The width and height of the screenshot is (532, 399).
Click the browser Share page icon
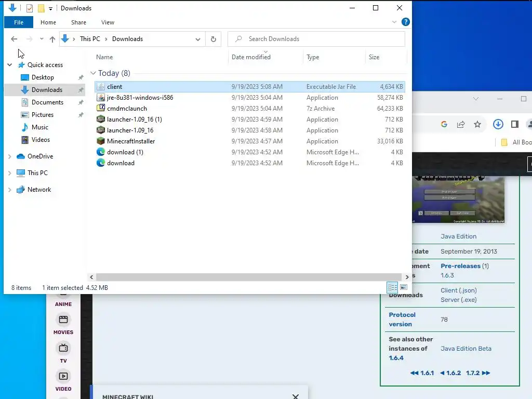click(x=461, y=124)
